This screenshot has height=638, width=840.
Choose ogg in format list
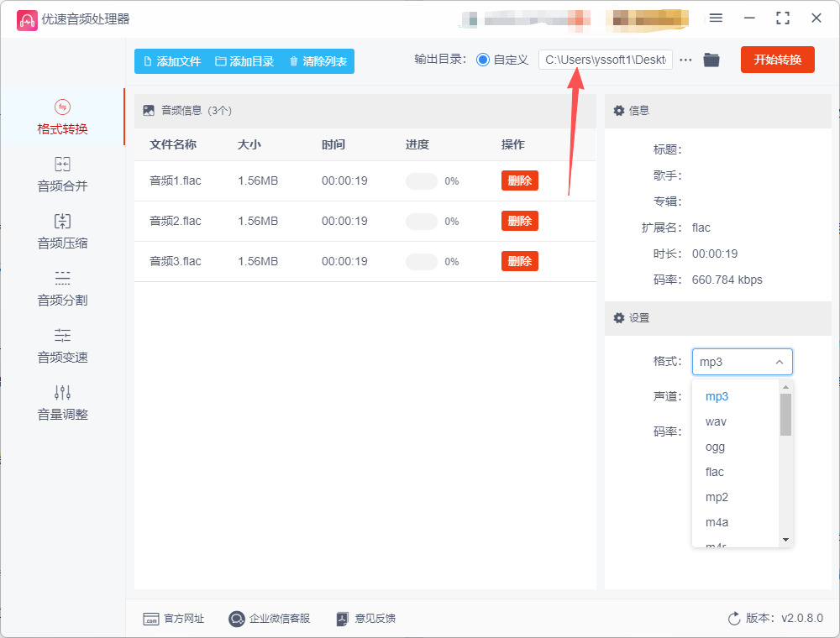(715, 447)
